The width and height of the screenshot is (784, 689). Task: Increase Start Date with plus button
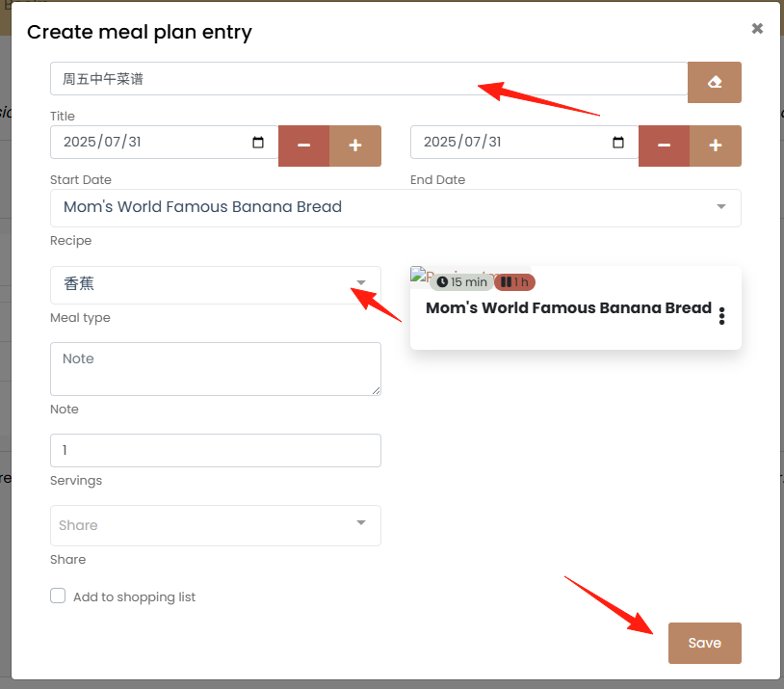click(x=355, y=146)
